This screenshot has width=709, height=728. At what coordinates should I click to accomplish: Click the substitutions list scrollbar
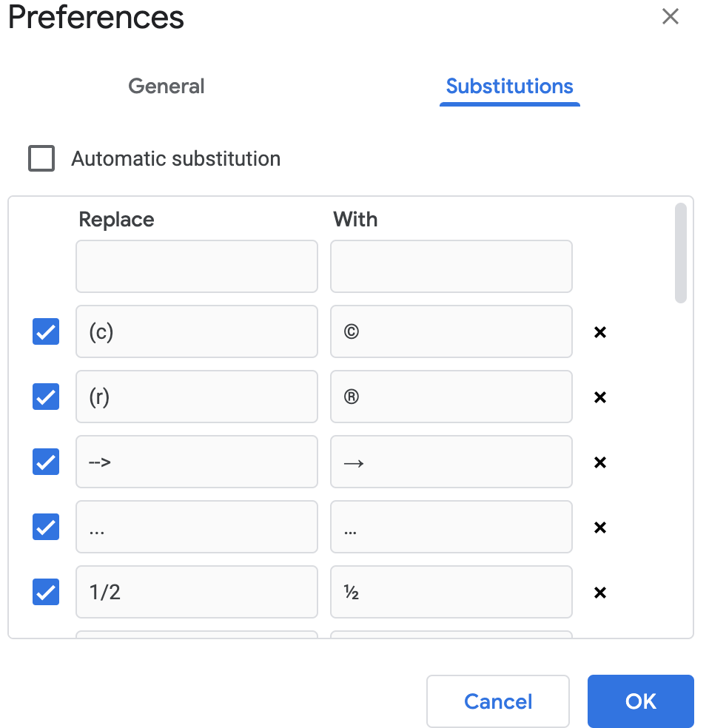[x=680, y=253]
